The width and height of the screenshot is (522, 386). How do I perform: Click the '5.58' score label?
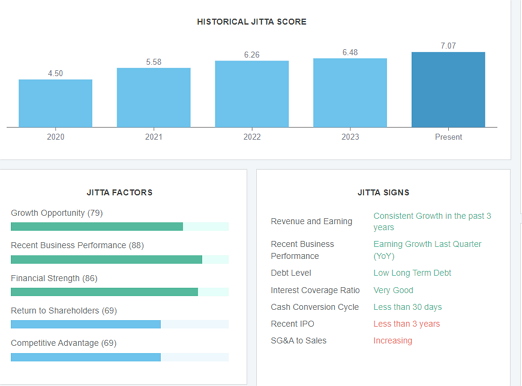pos(154,62)
